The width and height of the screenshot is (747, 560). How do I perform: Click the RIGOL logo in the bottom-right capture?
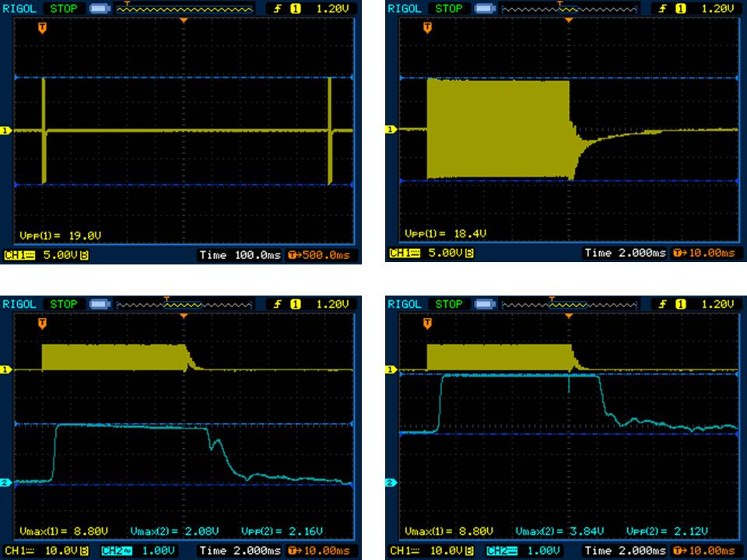tap(403, 304)
